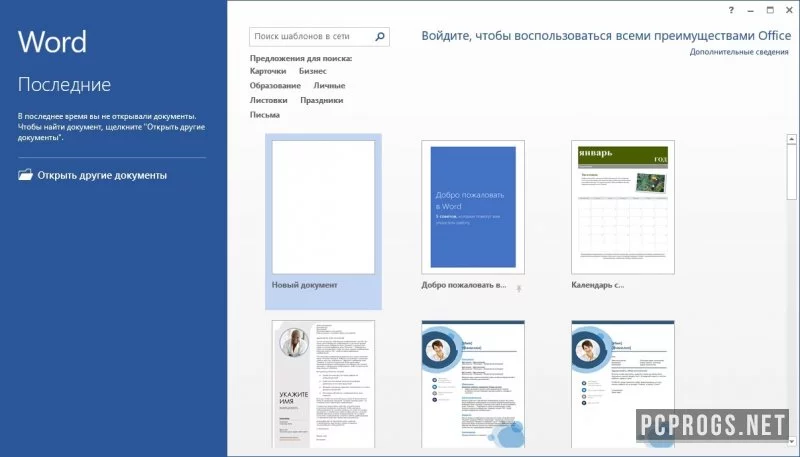Click Войдите, чтобы воспользоваться всеми преимуществами Office
This screenshot has height=457, width=800.
[606, 36]
